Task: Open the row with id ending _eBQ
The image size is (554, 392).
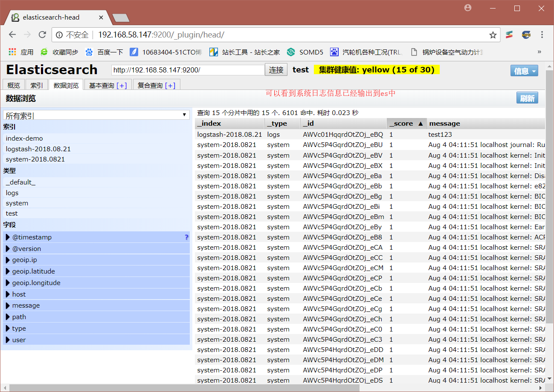Action: pyautogui.click(x=370, y=134)
